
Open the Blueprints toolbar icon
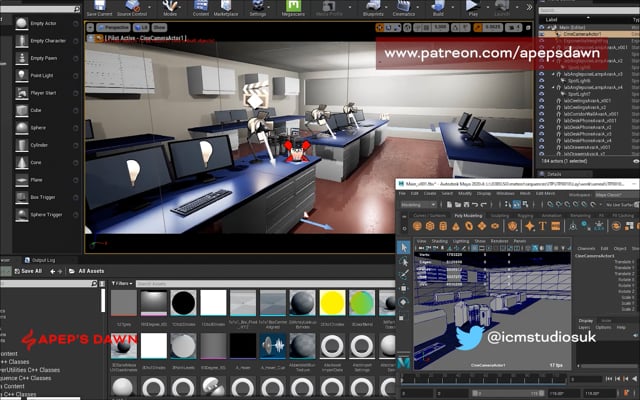point(373,7)
